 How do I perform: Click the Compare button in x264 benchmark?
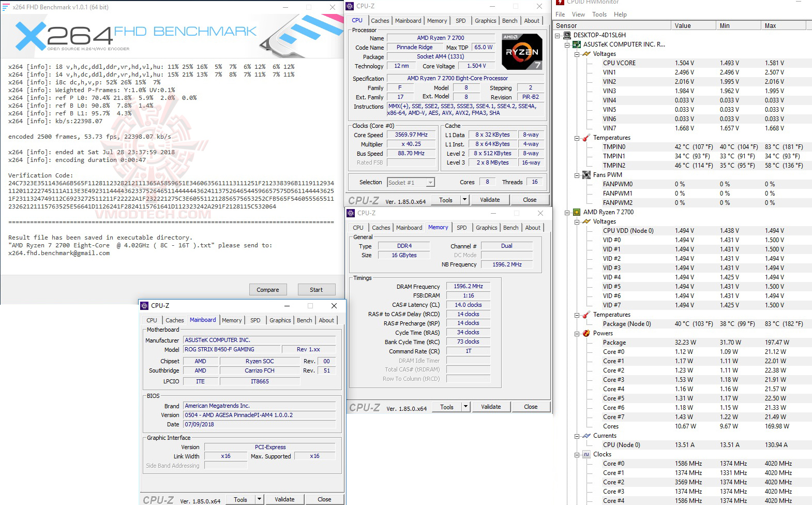coord(268,290)
